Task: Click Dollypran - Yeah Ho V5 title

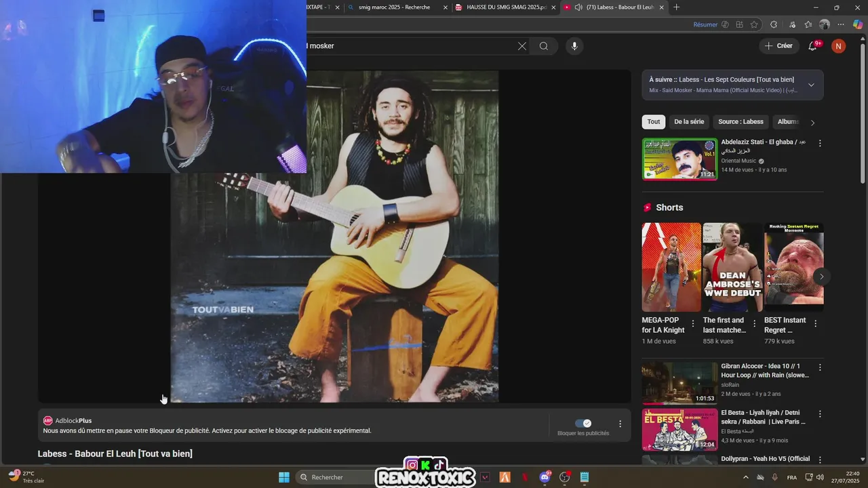Action: (765, 459)
